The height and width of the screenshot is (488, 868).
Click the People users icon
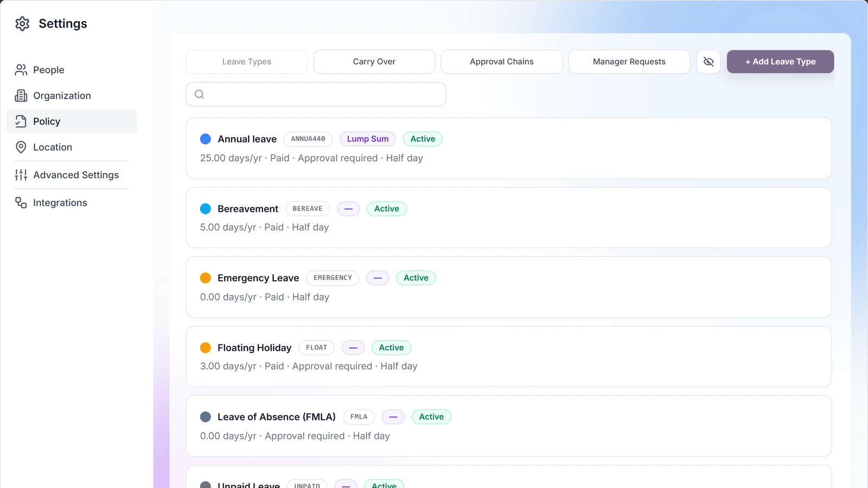[21, 70]
